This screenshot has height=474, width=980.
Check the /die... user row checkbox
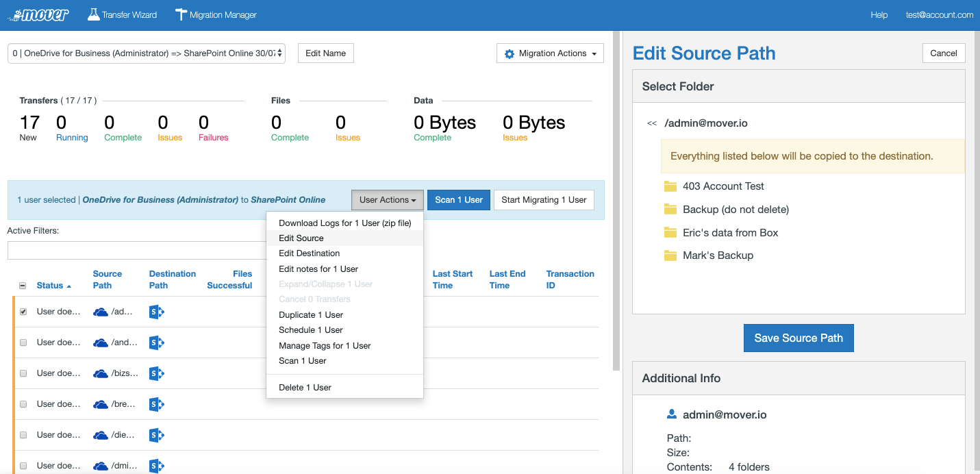click(x=23, y=435)
